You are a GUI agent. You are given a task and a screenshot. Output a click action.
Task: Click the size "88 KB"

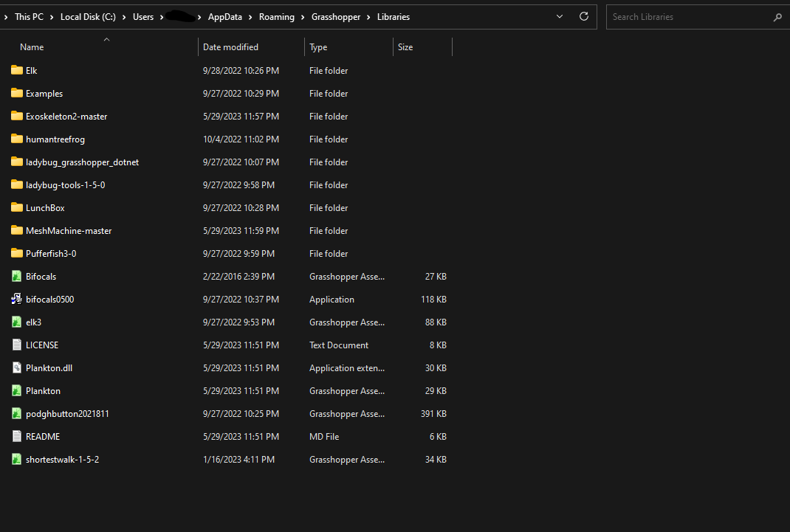point(436,322)
